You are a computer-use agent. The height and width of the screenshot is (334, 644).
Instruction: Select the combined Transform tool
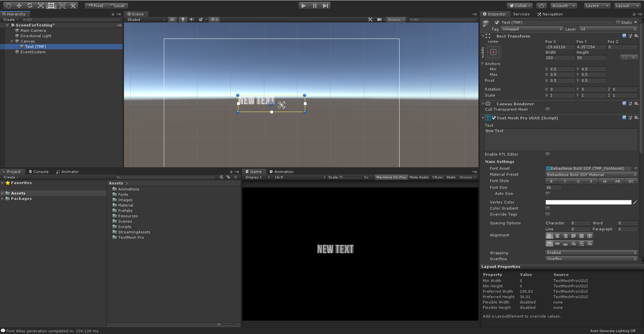point(62,6)
